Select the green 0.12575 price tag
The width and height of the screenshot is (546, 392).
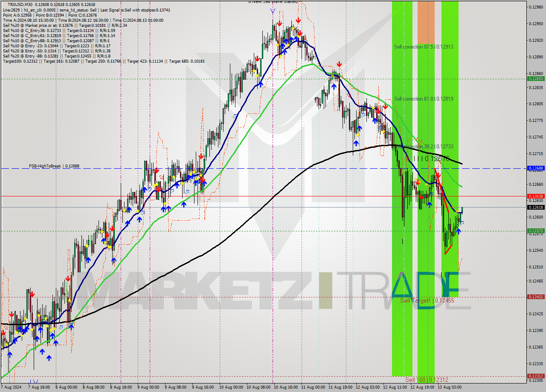(536, 231)
